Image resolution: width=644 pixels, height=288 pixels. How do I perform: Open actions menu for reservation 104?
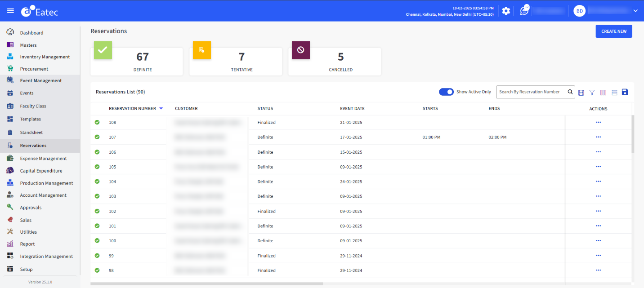[x=598, y=182]
